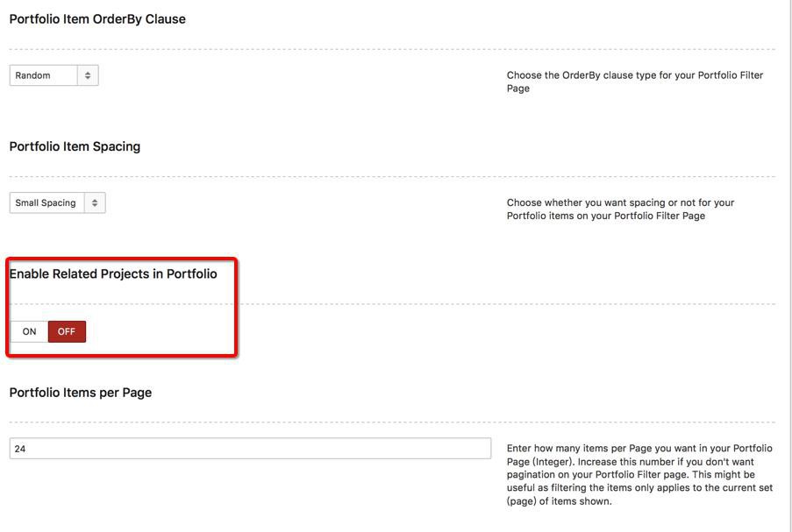
Task: Click the items per Page help text
Action: coord(639,474)
